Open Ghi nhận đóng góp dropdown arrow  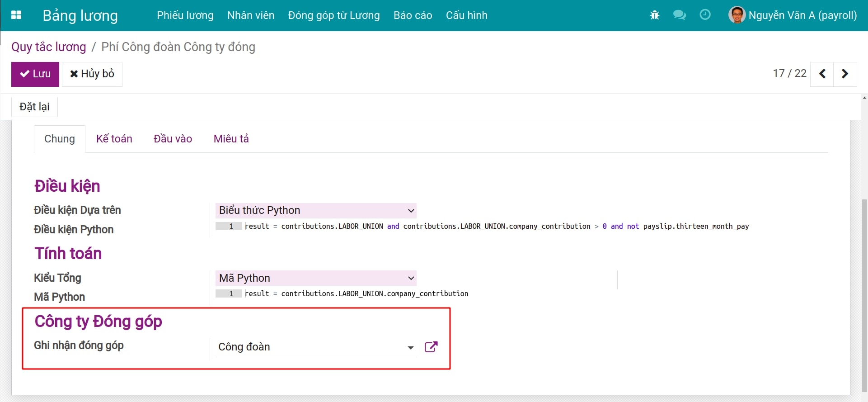coord(410,347)
